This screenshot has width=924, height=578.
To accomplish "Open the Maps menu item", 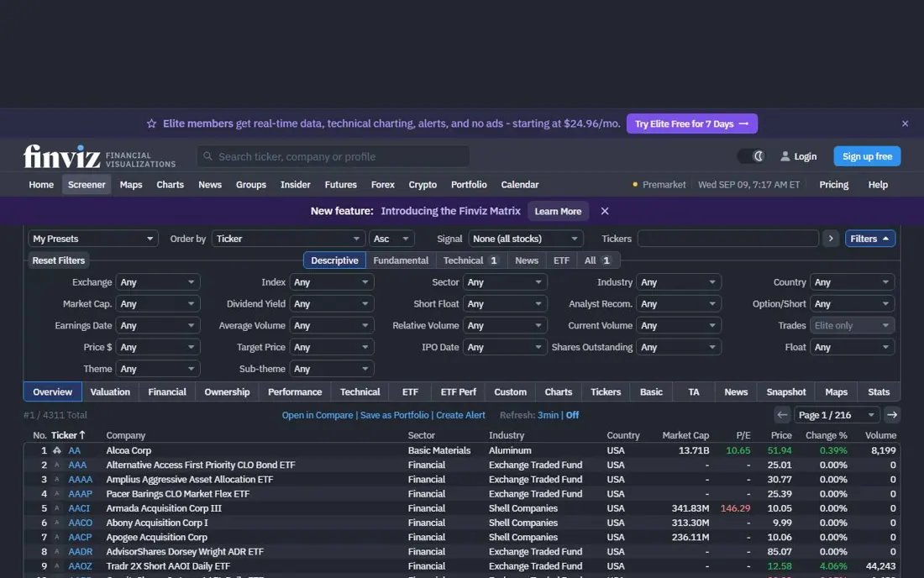I will click(131, 185).
